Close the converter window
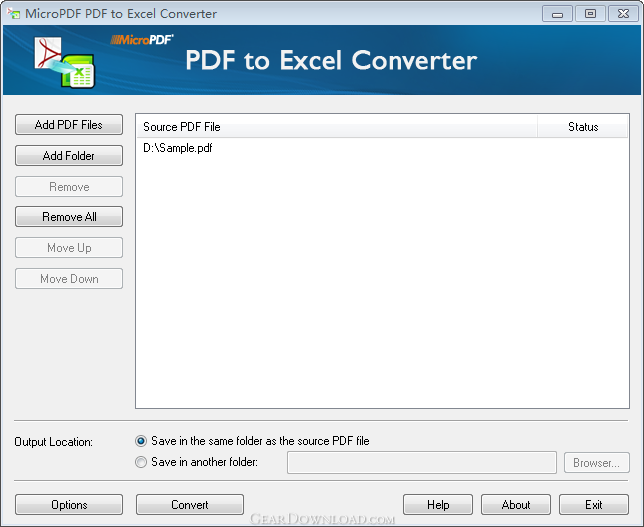This screenshot has height=527, width=644. coord(623,14)
